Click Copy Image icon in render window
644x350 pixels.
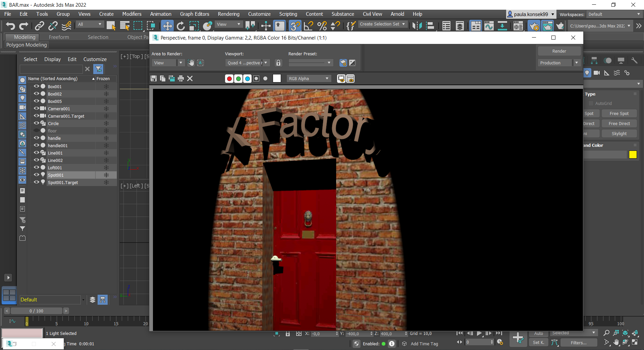click(x=163, y=78)
